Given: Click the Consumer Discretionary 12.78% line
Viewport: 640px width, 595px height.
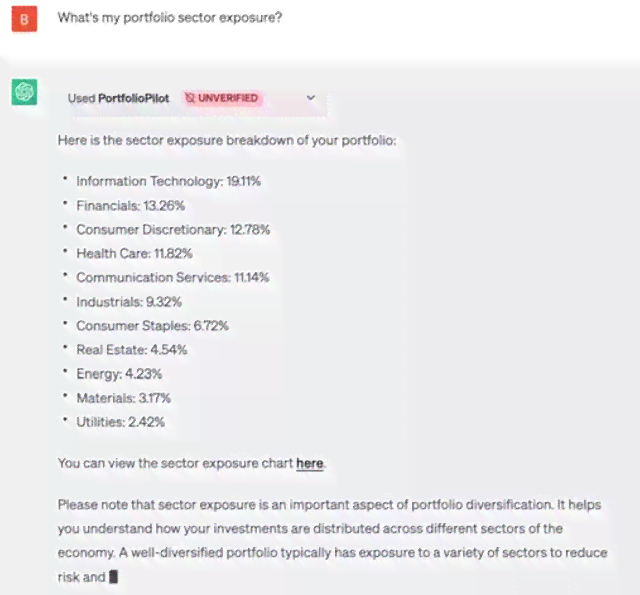Looking at the screenshot, I should [x=173, y=229].
